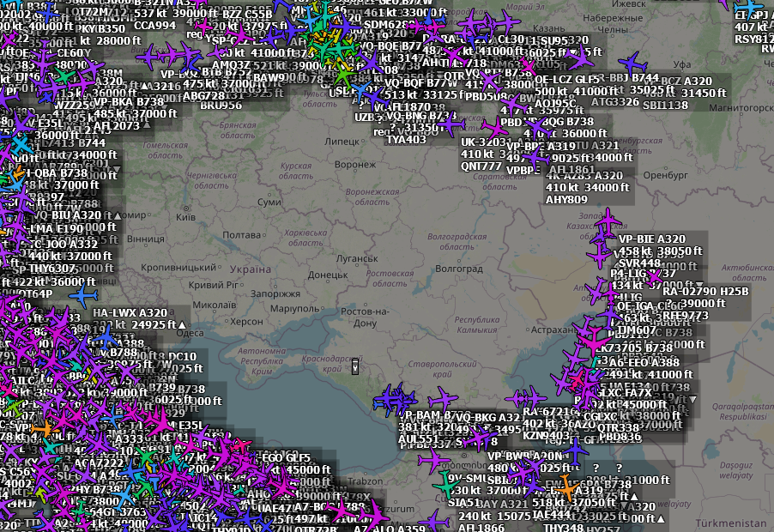Click the VP-BKA B738 label
The height and width of the screenshot is (532, 774).
point(129,101)
